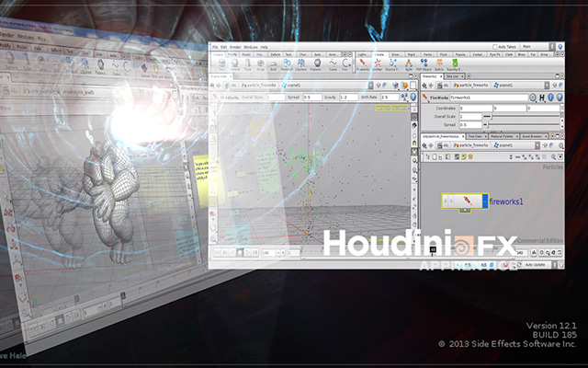Viewport: 588px width, 368px height.
Task: Open the no cam viewport camera menu
Action: [x=400, y=109]
